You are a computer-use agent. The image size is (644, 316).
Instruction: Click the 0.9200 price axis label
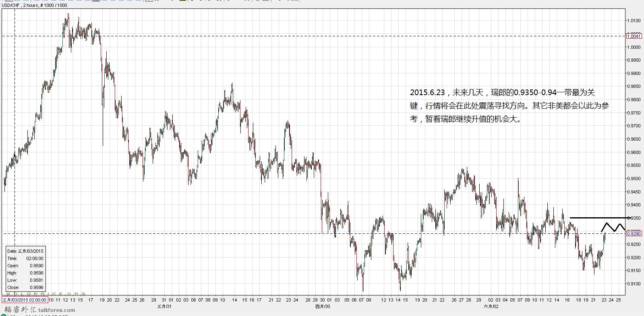coord(634,258)
